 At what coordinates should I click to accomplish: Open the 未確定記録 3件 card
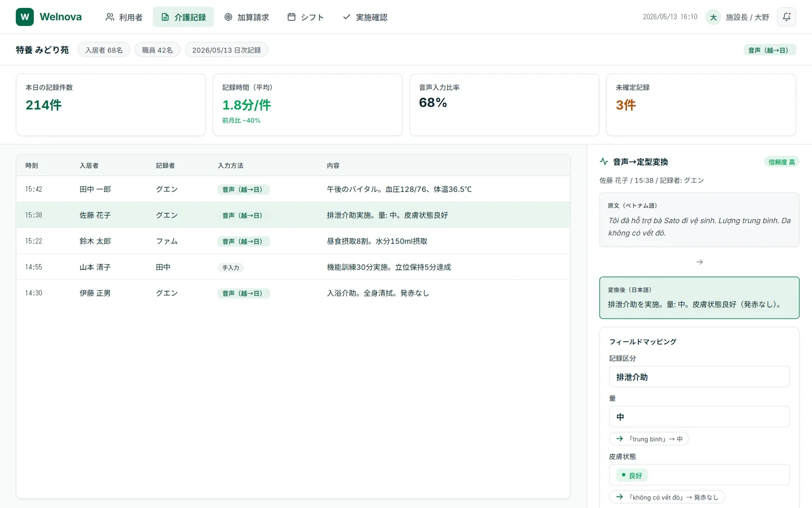pos(701,104)
